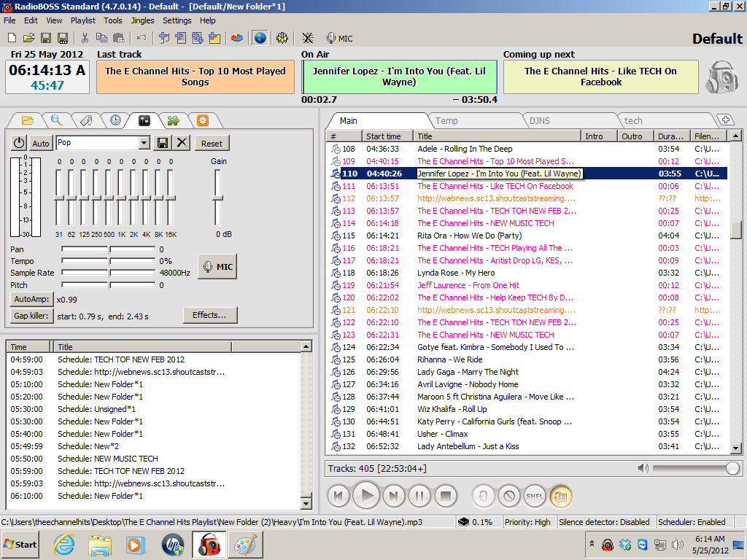747x560 pixels.
Task: Click the add music track toolbar icon
Action: point(164,38)
